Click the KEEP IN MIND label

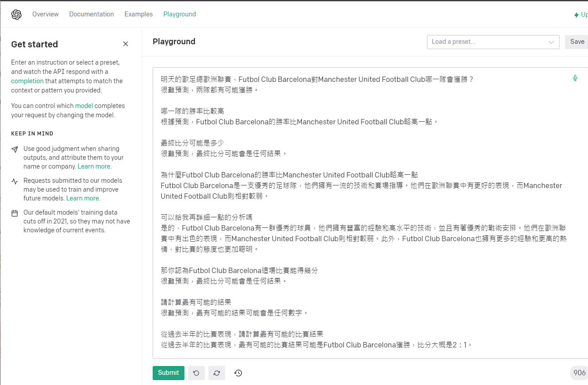(32, 134)
